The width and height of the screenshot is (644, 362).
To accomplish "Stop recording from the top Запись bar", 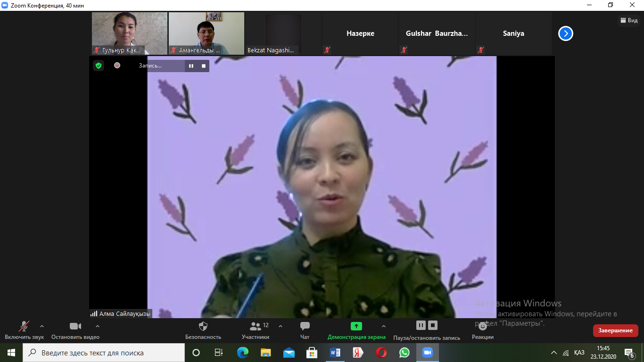I will point(204,66).
